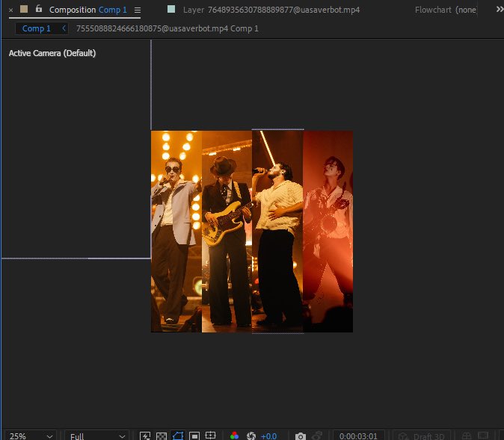The image size is (504, 440).
Task: Open grid and guide options
Action: point(211,436)
